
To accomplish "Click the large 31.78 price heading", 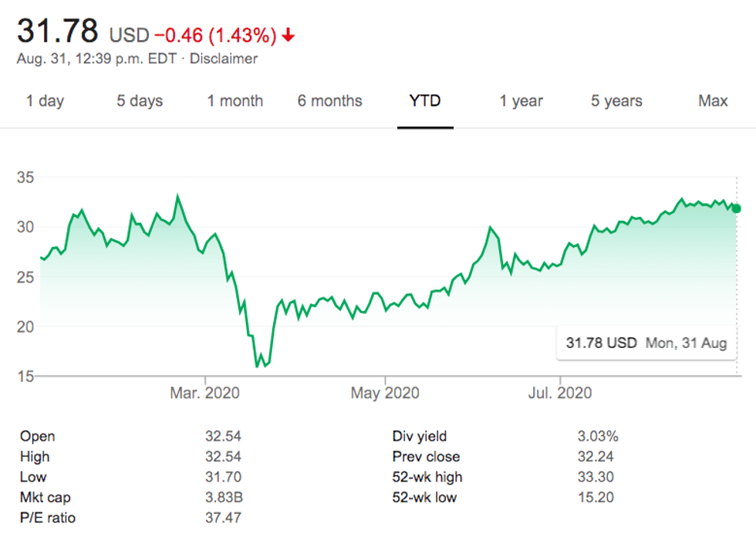I will [x=58, y=32].
